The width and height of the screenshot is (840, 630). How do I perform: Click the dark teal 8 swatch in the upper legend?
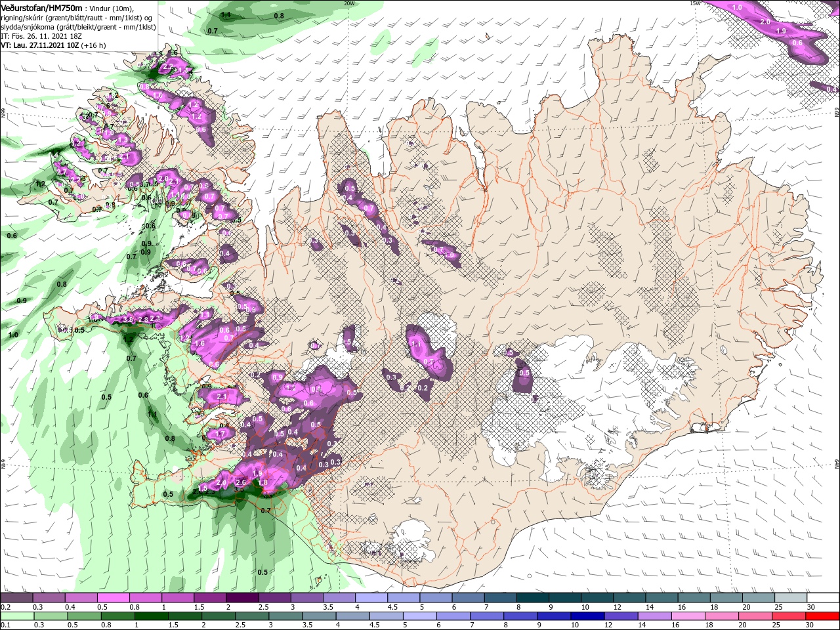click(532, 598)
